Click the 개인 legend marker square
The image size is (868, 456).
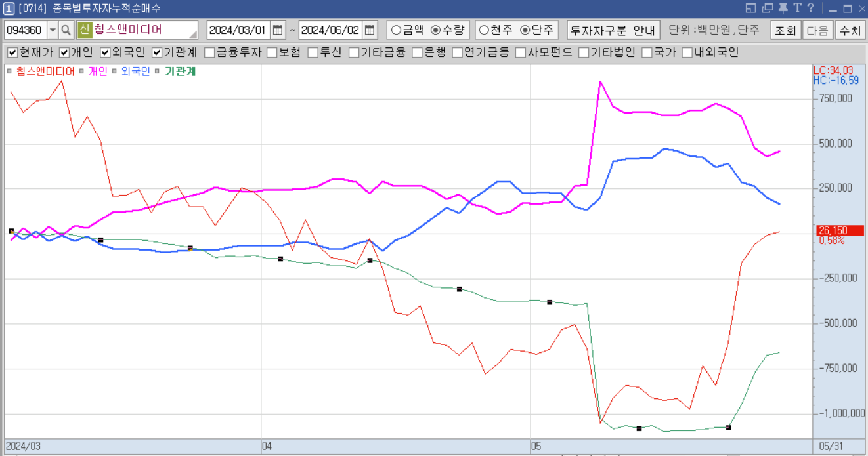pyautogui.click(x=81, y=72)
